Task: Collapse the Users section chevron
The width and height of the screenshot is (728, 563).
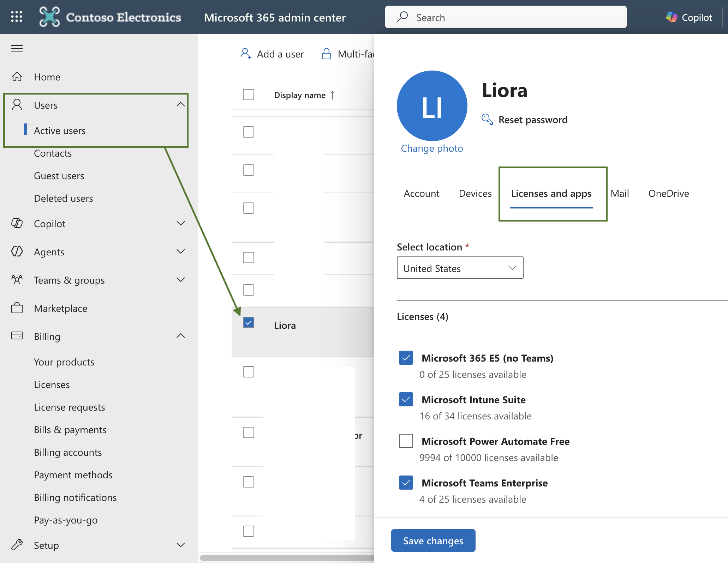Action: tap(181, 104)
